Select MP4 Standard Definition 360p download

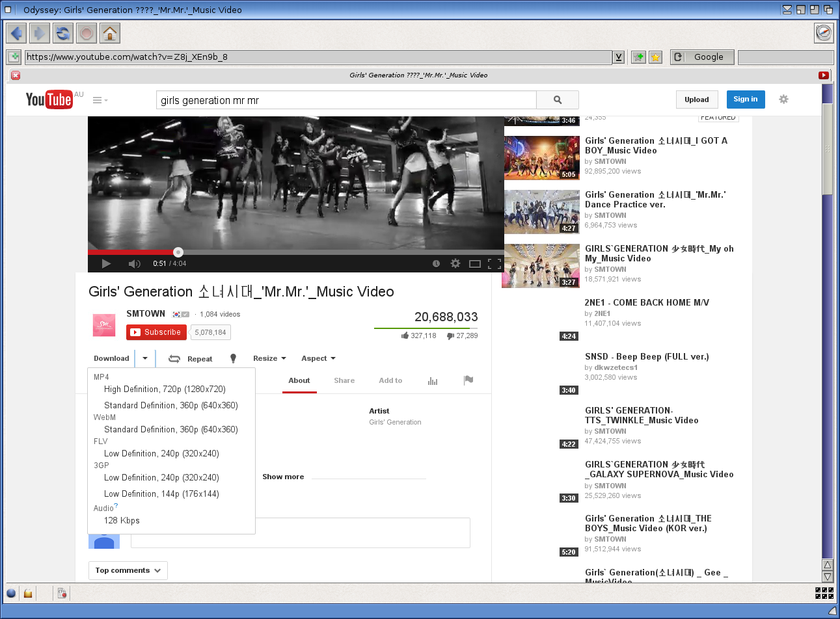tap(171, 406)
